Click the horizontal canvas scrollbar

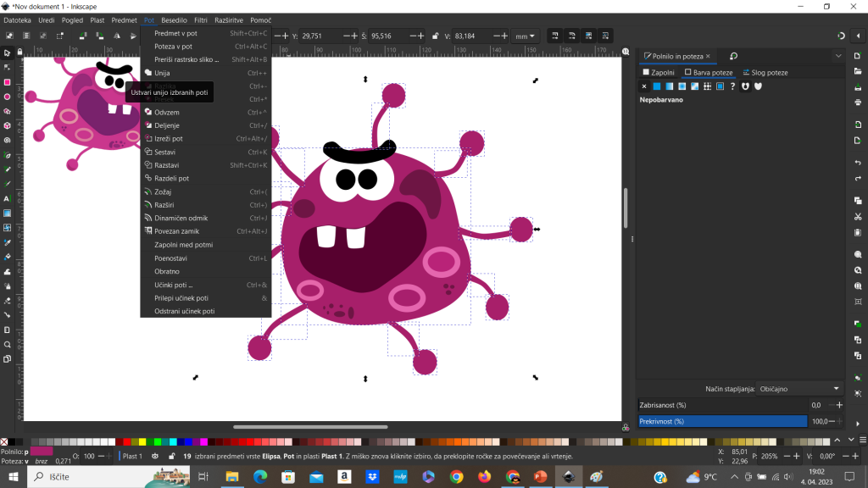point(310,427)
